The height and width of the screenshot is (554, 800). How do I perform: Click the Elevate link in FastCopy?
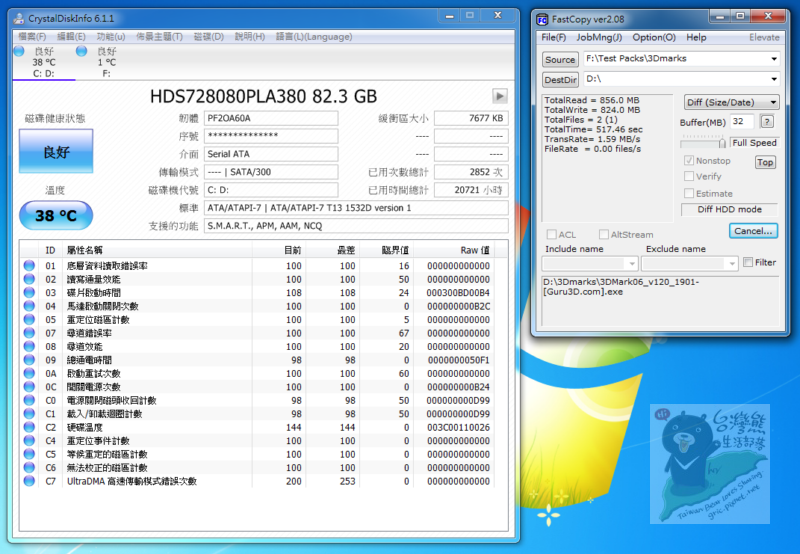tap(764, 37)
